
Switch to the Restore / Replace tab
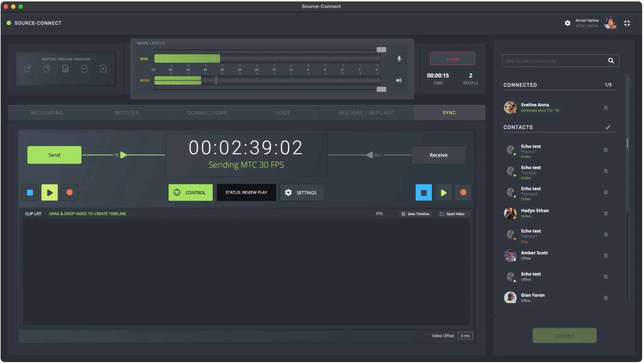(366, 113)
